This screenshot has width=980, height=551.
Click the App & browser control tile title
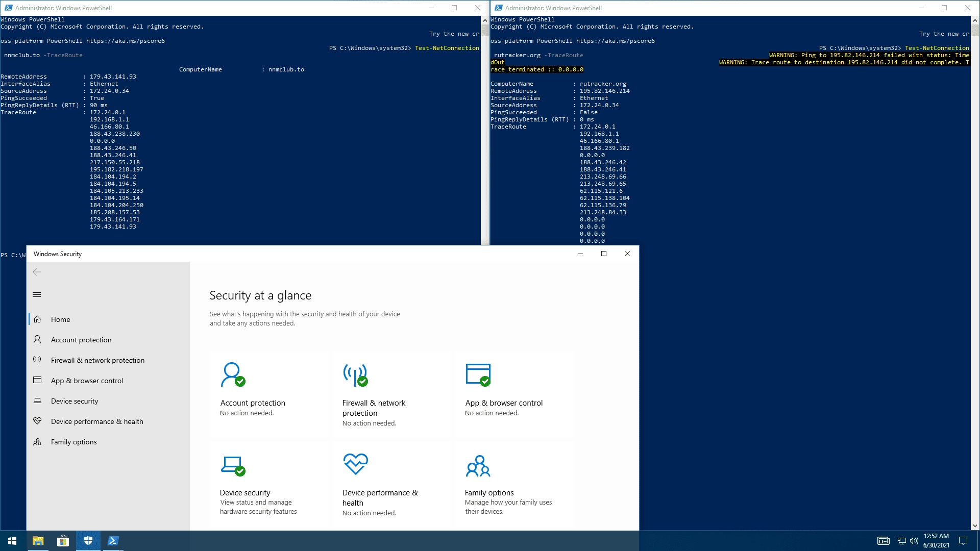click(504, 403)
